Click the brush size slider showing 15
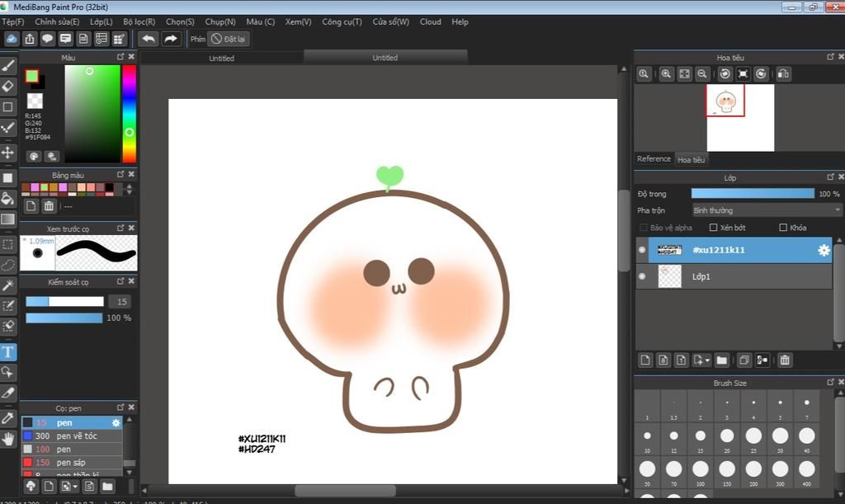This screenshot has height=504, width=845. click(x=64, y=302)
